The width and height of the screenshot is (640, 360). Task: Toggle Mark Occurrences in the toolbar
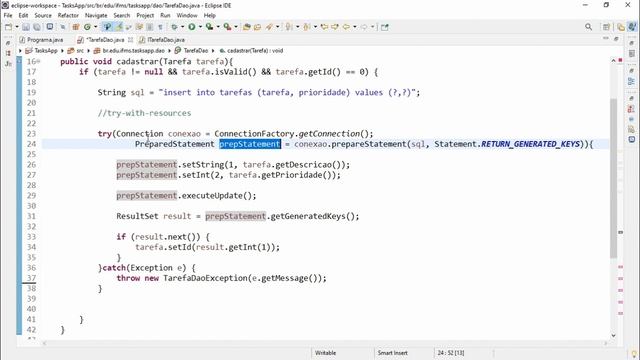click(x=118, y=27)
